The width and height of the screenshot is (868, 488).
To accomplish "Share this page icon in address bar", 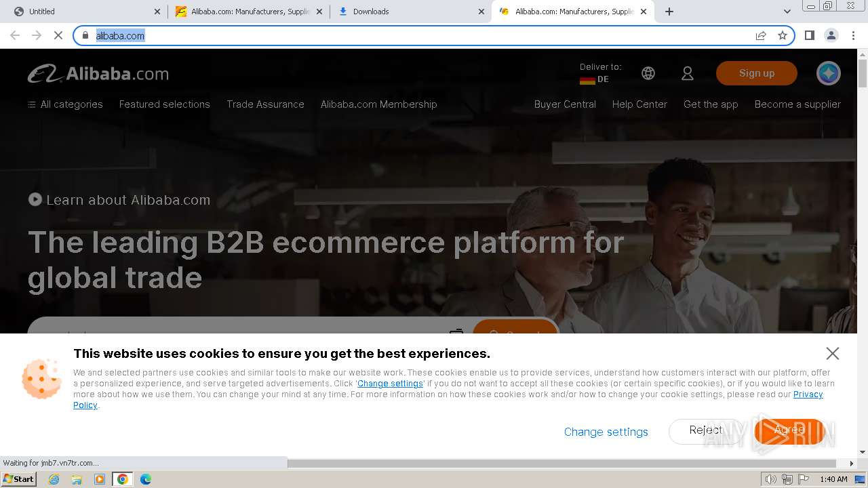I will 761,35.
